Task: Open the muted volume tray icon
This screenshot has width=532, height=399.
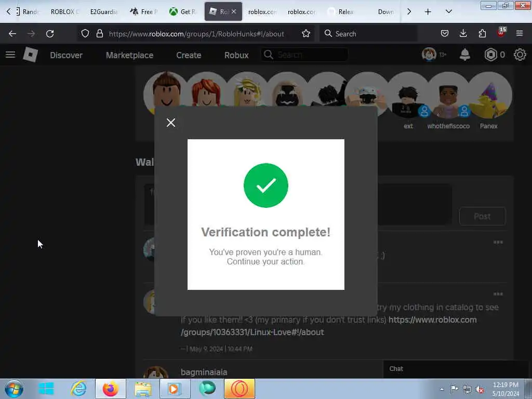Action: pyautogui.click(x=480, y=389)
